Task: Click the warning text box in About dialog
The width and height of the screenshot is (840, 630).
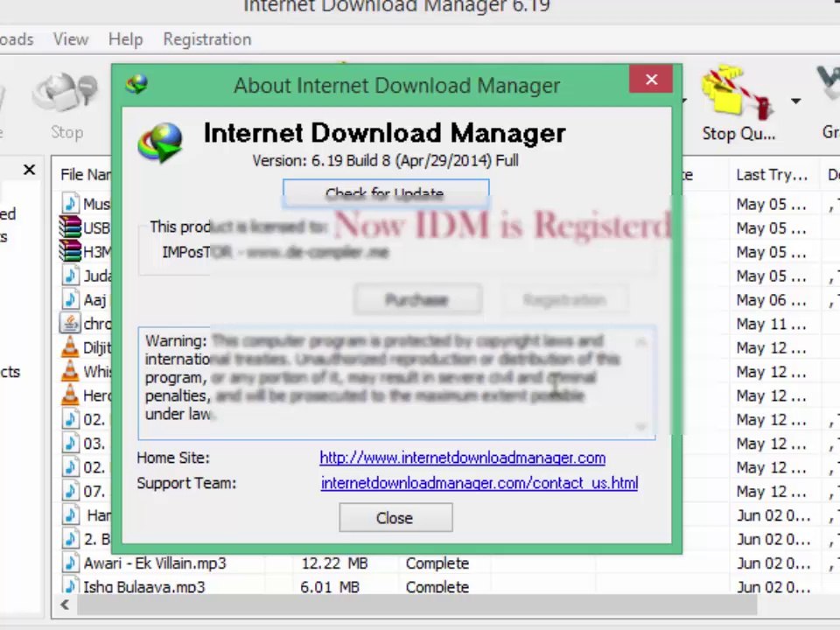Action: pyautogui.click(x=396, y=382)
